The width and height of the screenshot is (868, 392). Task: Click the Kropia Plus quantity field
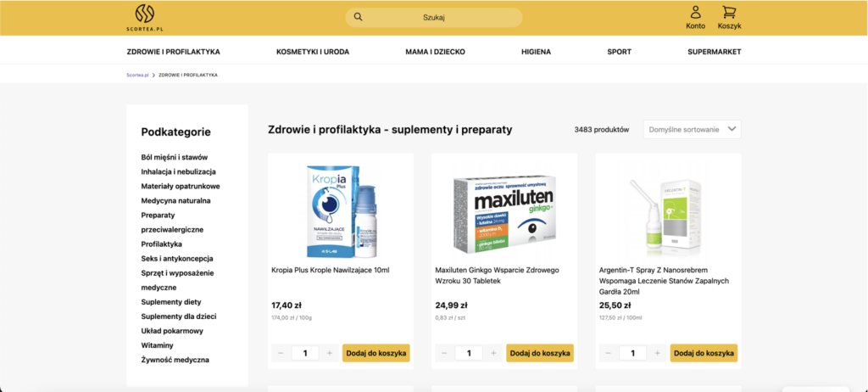[x=304, y=353]
